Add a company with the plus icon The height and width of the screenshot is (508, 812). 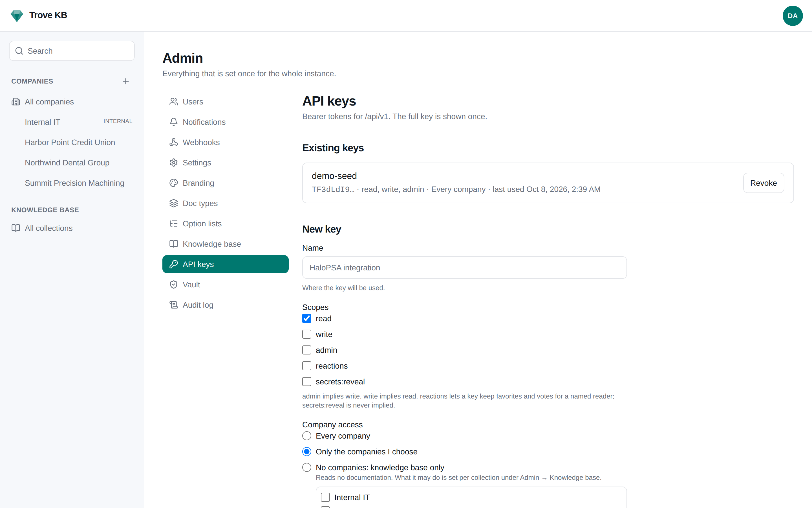pyautogui.click(x=125, y=81)
